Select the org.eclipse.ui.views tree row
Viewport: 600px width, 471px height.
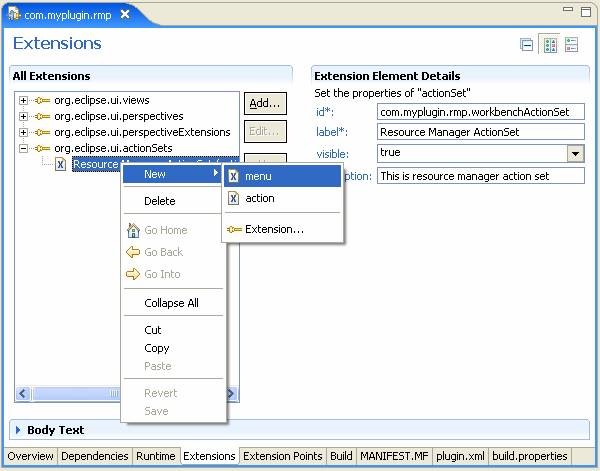pos(102,100)
